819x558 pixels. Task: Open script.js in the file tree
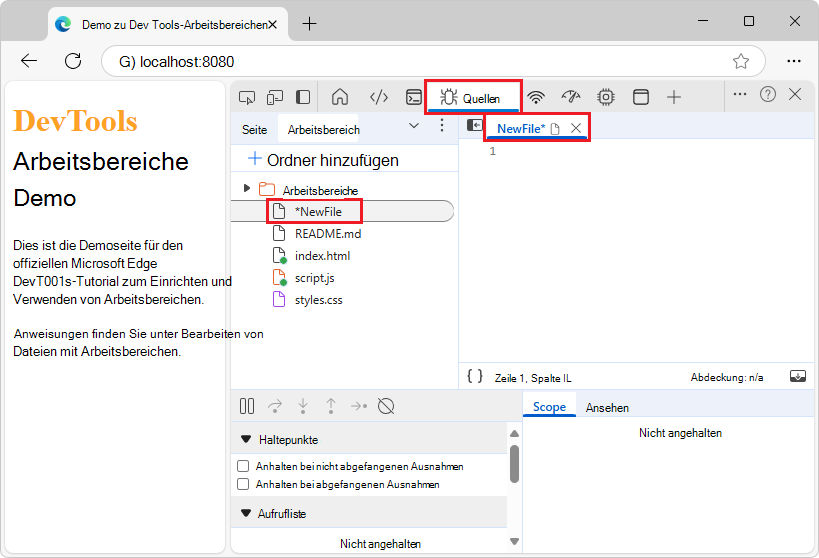[314, 278]
